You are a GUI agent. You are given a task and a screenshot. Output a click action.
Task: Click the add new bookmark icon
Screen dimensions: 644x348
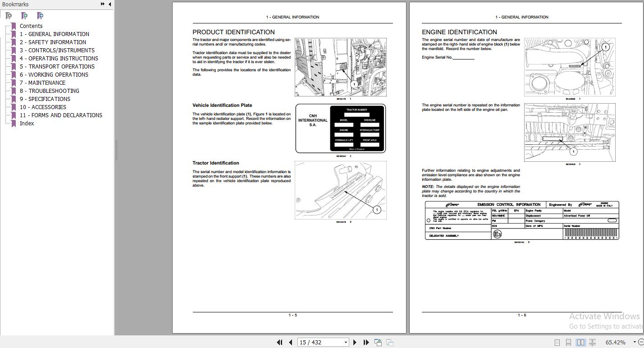24,15
